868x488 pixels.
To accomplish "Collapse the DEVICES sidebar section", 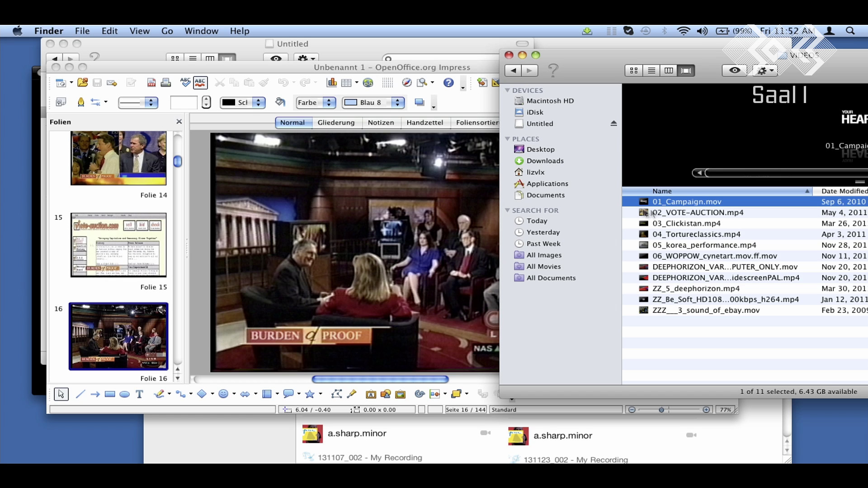I will click(507, 90).
